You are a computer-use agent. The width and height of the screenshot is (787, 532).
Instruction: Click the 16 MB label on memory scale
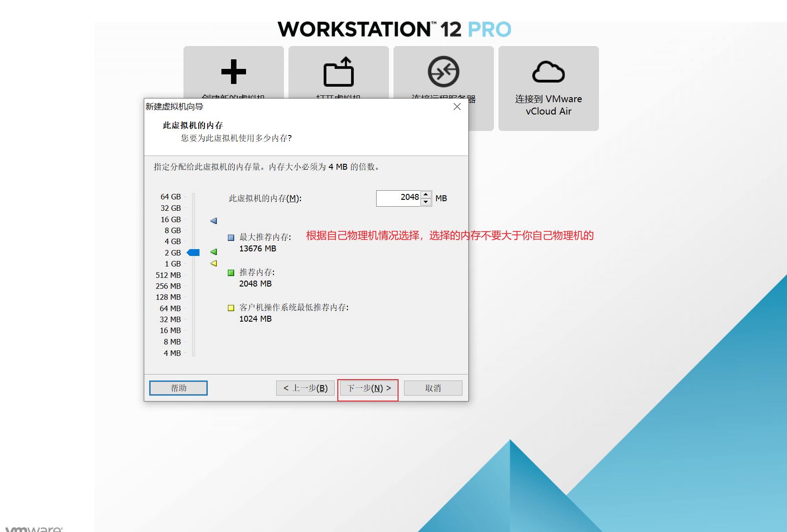coord(170,330)
